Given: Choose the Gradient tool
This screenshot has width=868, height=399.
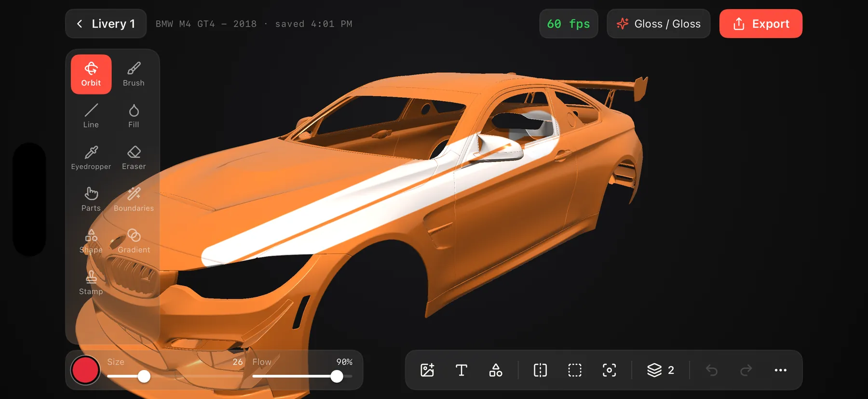Looking at the screenshot, I should [x=134, y=241].
